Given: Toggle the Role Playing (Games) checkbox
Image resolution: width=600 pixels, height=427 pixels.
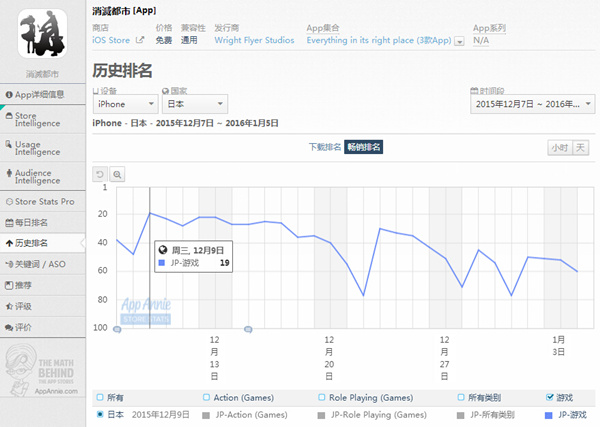Looking at the screenshot, I should (321, 397).
